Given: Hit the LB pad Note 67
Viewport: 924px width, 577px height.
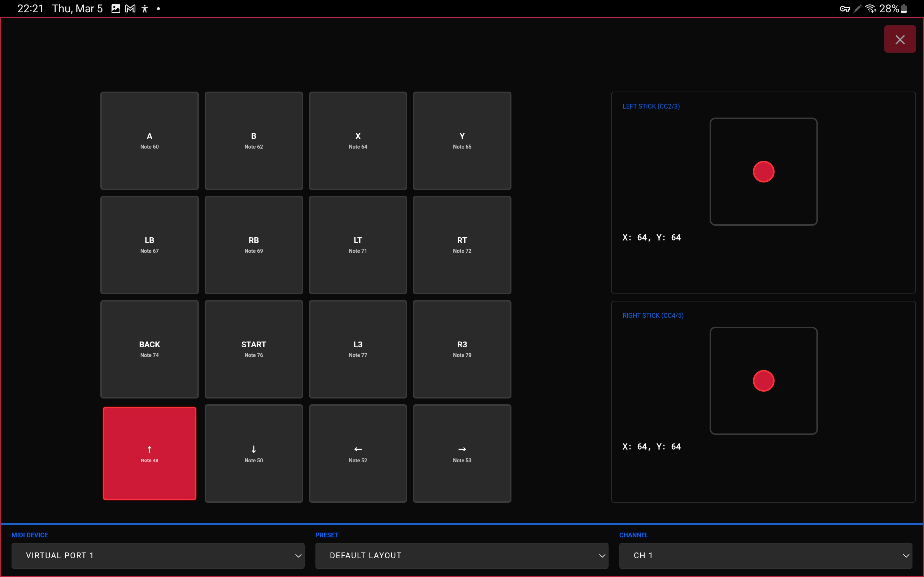Looking at the screenshot, I should (x=149, y=245).
